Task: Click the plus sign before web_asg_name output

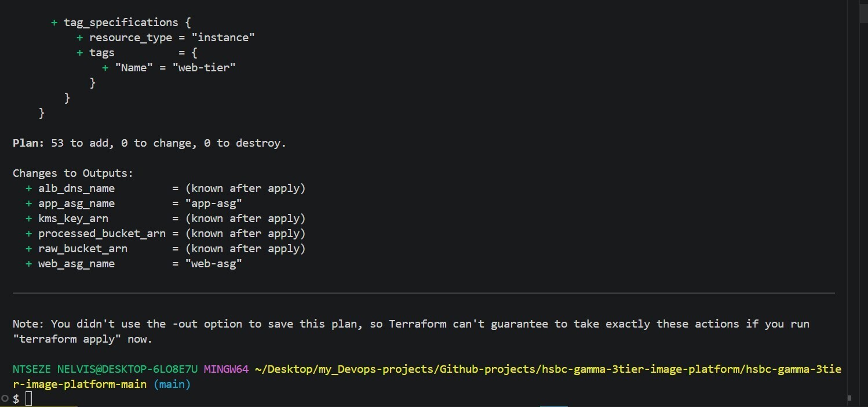Action: coord(28,263)
